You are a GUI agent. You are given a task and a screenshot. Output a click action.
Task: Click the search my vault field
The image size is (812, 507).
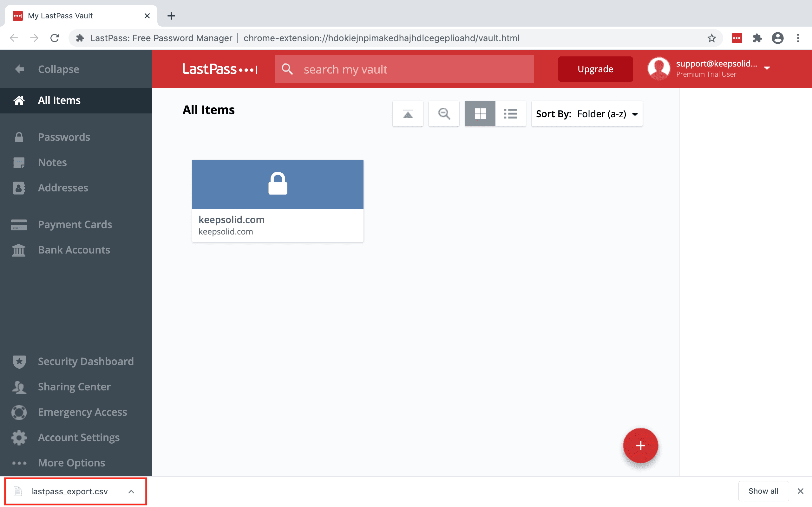point(413,69)
